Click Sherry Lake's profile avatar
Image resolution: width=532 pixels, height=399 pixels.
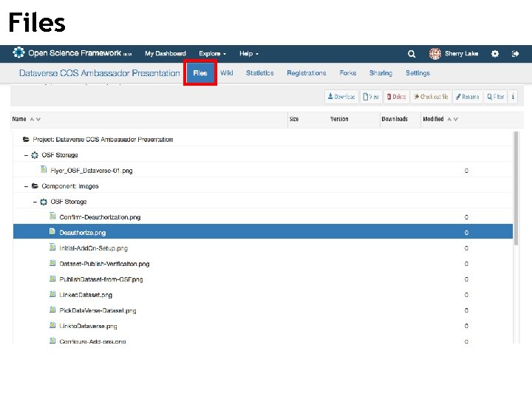click(x=435, y=54)
